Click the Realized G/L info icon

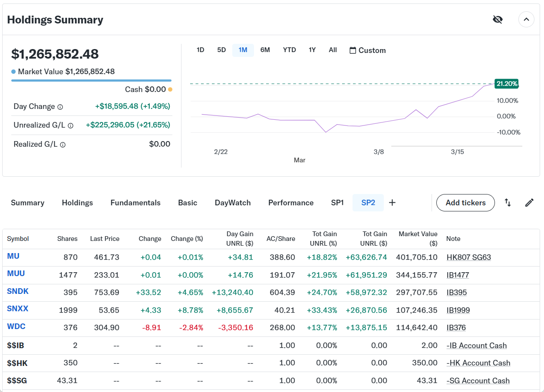[x=63, y=145]
